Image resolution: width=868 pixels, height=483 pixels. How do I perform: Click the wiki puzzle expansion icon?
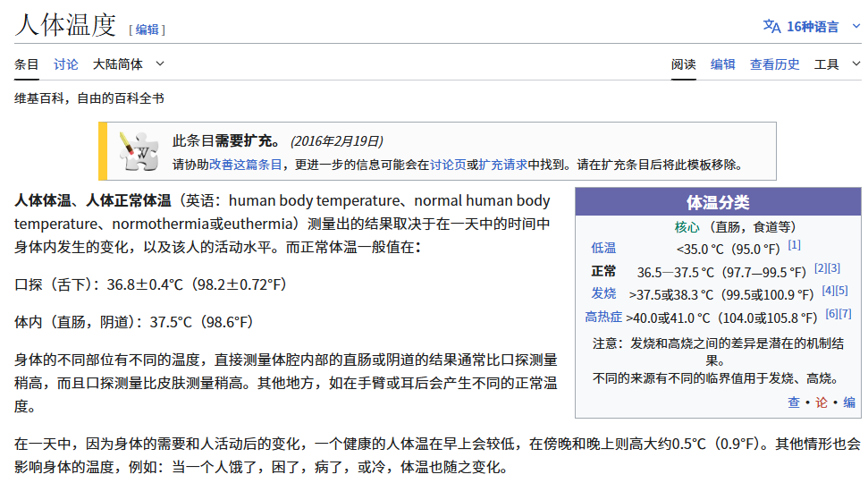point(139,151)
